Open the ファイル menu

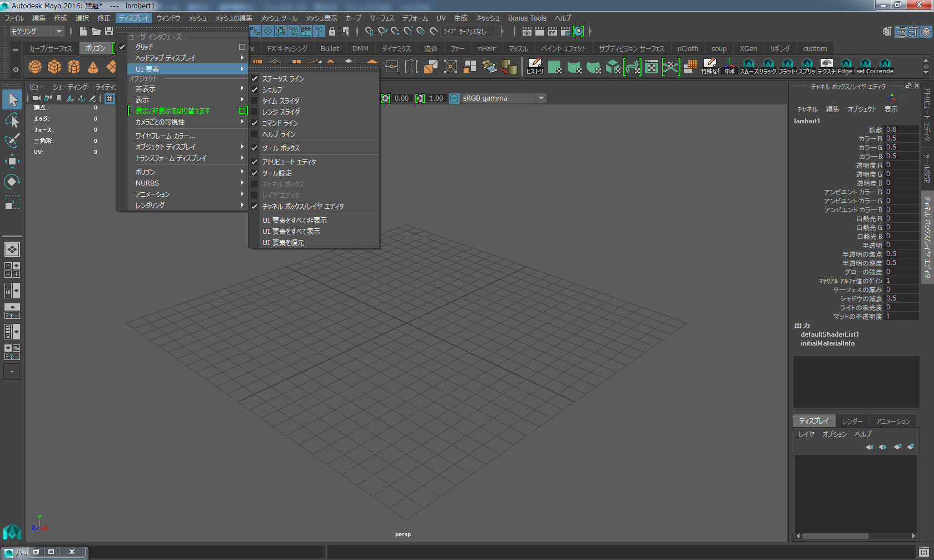click(14, 18)
